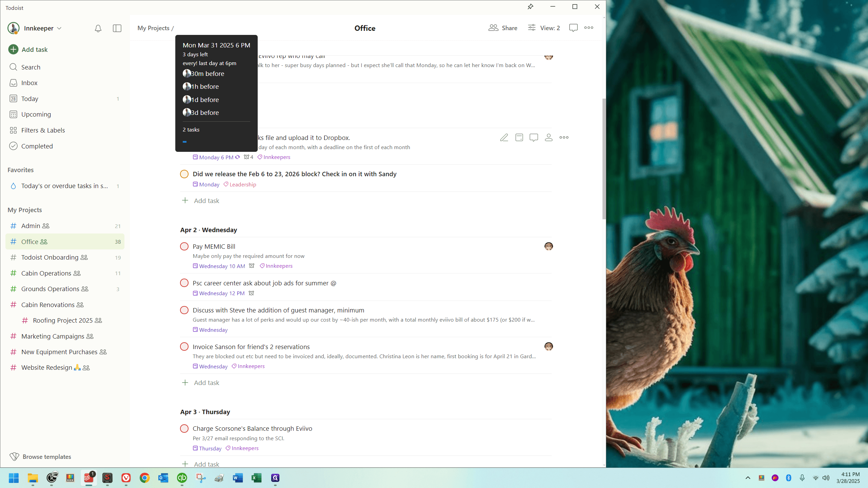Toggle the sidebar panel icon
The width and height of the screenshot is (868, 488).
(x=117, y=28)
